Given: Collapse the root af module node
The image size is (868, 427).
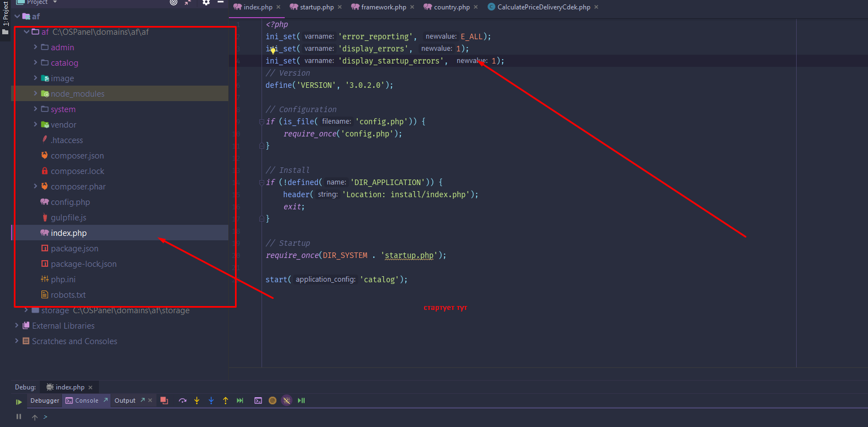Looking at the screenshot, I should pyautogui.click(x=17, y=17).
